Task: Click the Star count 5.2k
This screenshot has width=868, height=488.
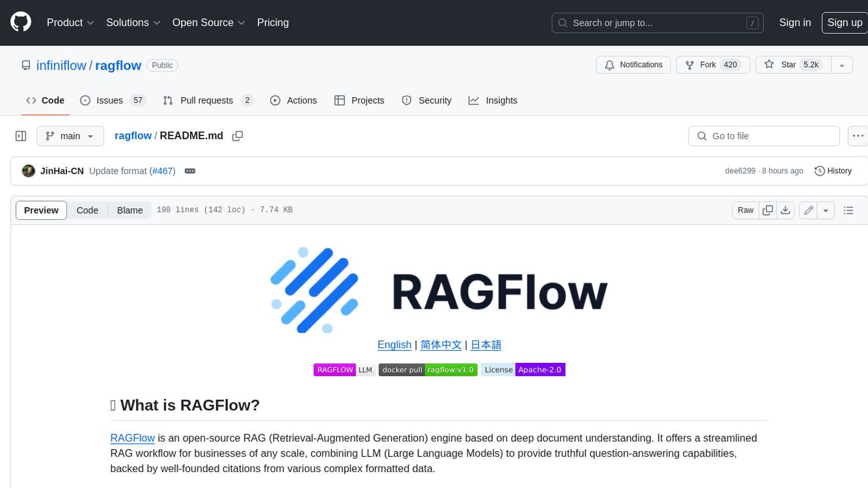Action: 811,65
